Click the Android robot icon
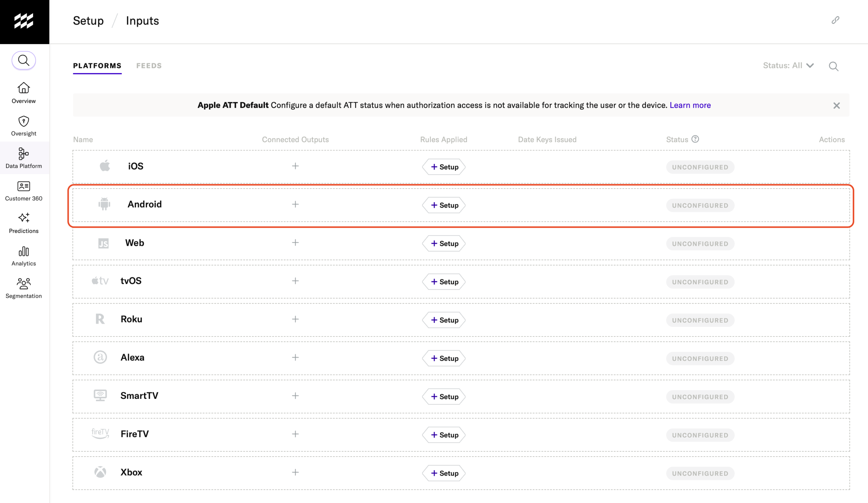The width and height of the screenshot is (868, 503). point(104,204)
